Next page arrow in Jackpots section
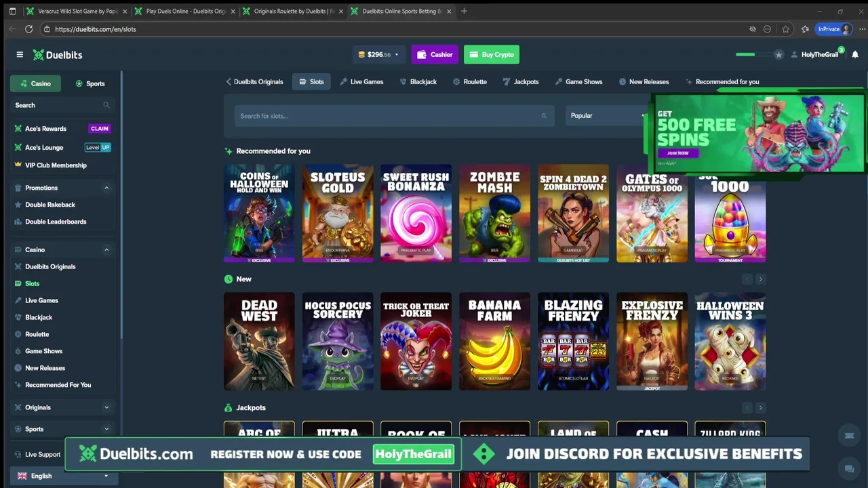 760,408
